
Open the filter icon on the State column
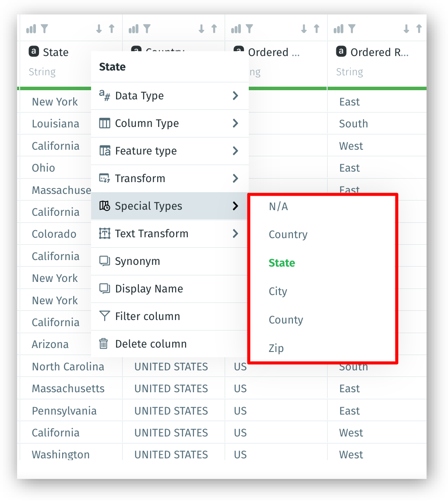point(44,28)
